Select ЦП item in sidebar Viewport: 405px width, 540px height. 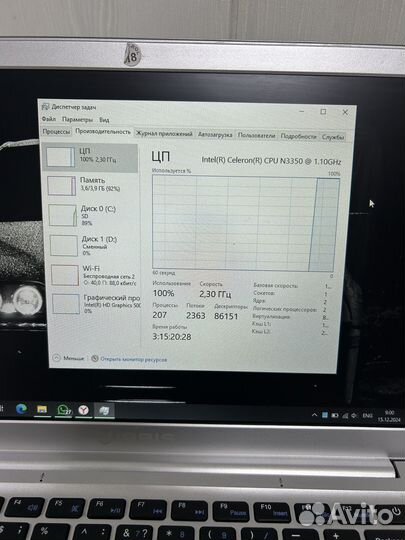(x=91, y=158)
